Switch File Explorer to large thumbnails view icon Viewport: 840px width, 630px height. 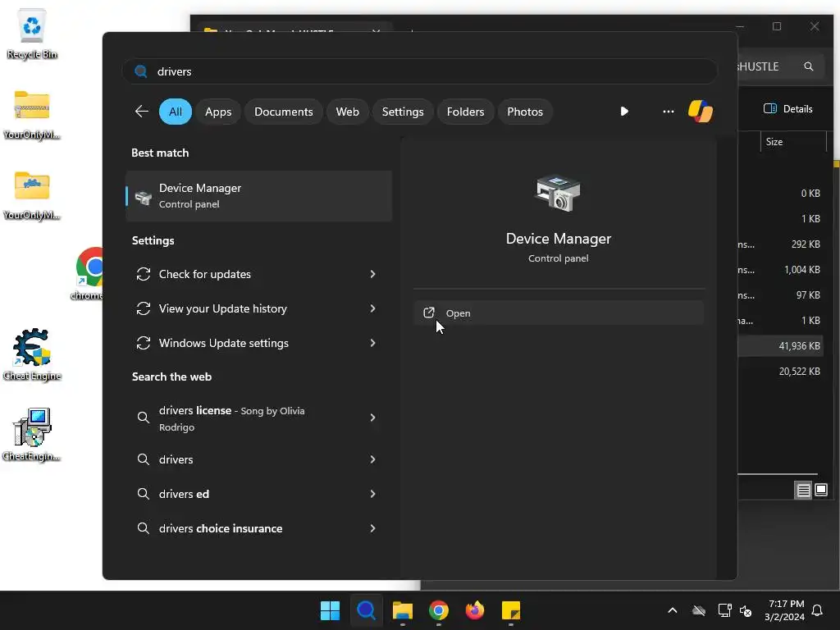pyautogui.click(x=821, y=490)
